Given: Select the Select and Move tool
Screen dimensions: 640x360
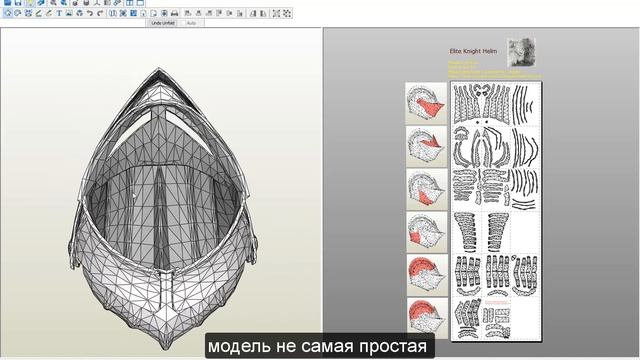Looking at the screenshot, I should [8, 13].
